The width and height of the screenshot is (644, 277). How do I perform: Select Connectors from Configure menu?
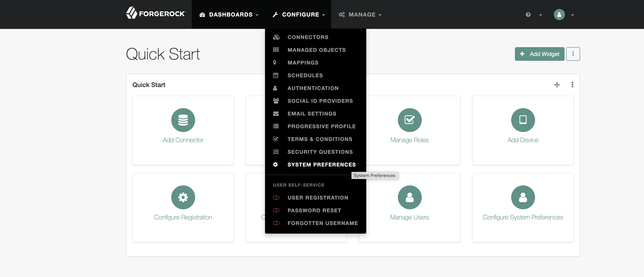[308, 37]
